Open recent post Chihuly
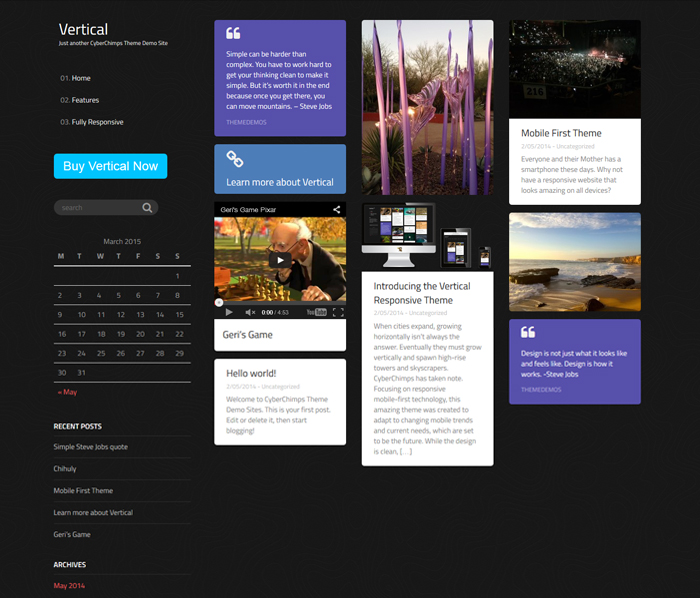 [x=65, y=469]
